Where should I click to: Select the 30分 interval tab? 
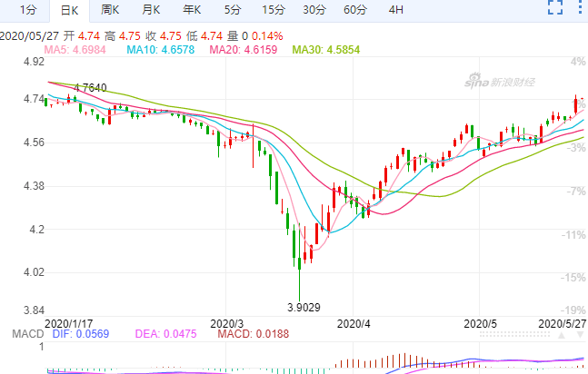pos(314,10)
